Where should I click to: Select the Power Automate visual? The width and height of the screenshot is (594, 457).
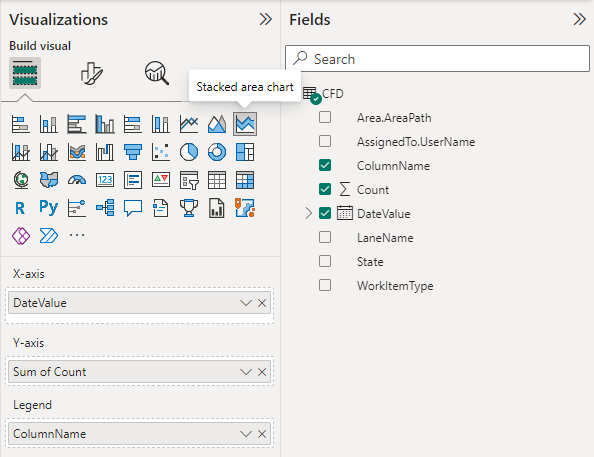point(48,236)
